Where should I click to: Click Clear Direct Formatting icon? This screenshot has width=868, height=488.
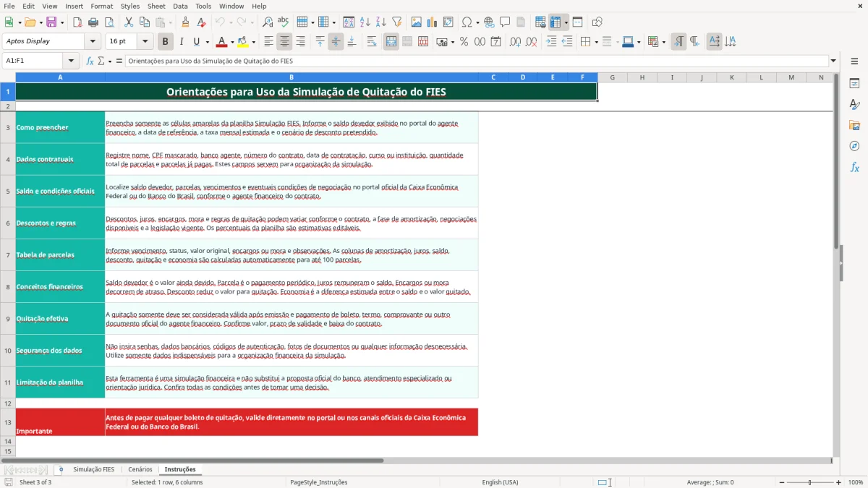coord(201,22)
